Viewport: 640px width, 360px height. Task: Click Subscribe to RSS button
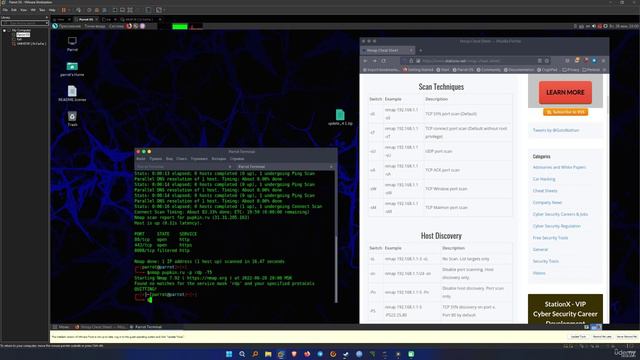pyautogui.click(x=565, y=112)
